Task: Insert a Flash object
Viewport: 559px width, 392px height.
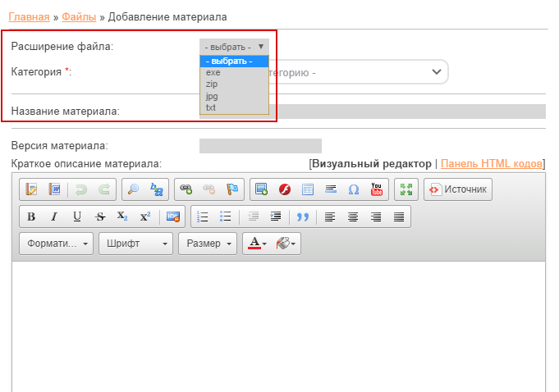Action: 285,189
